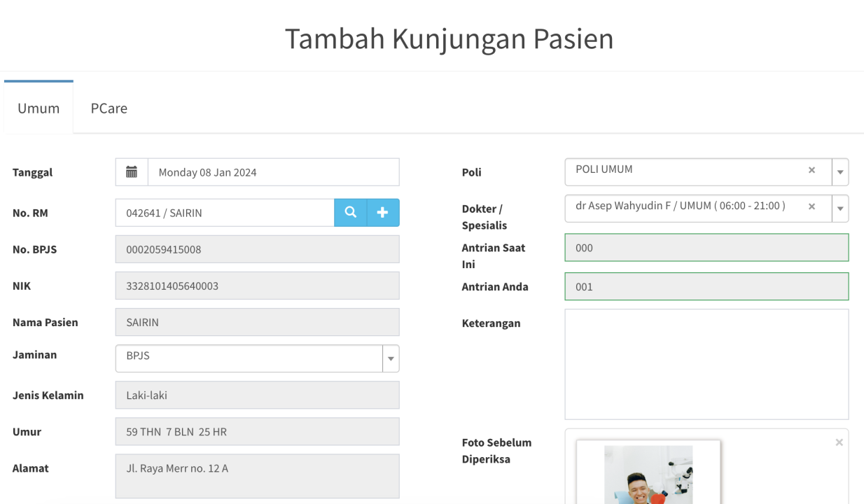Click the NIK number field
Screen dimensions: 864x504
tap(257, 286)
